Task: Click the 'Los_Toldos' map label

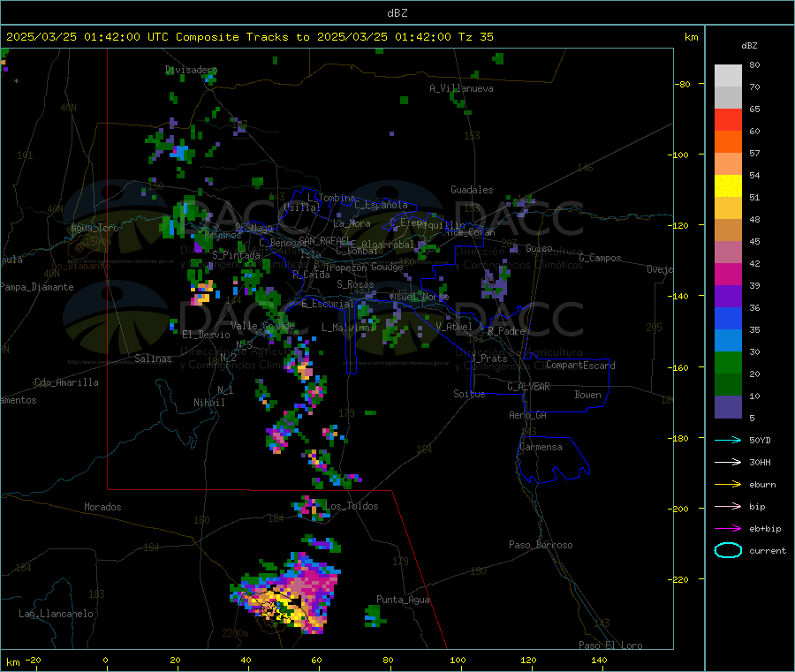Action: (x=352, y=506)
